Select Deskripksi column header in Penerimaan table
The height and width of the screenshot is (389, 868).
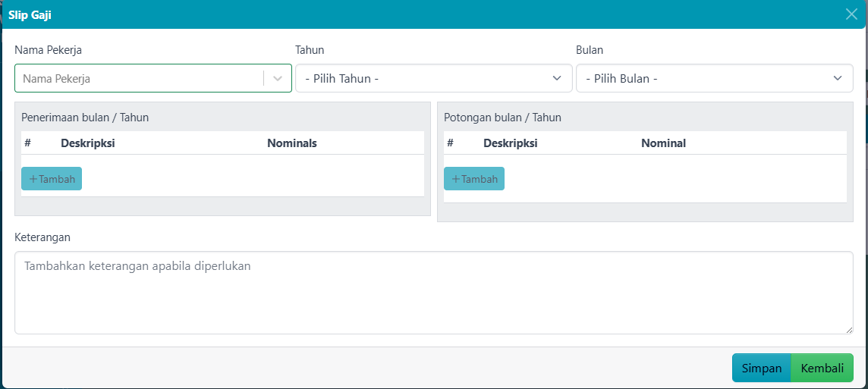87,143
